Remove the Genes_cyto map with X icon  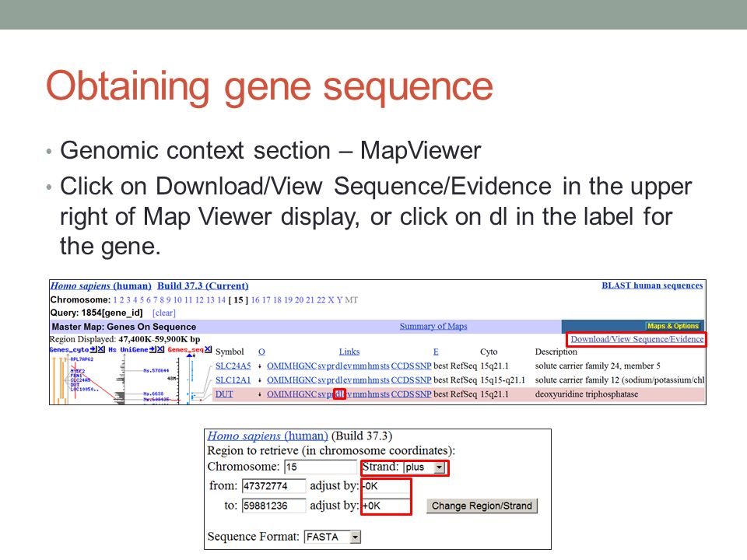pos(101,349)
